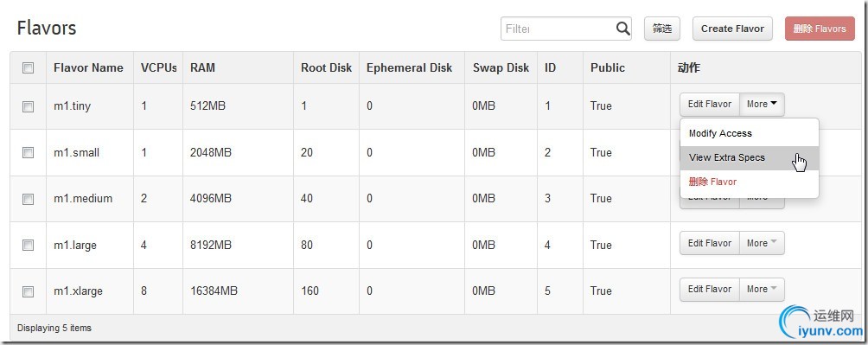Tick the m1.xlarge row checkbox

(28, 291)
